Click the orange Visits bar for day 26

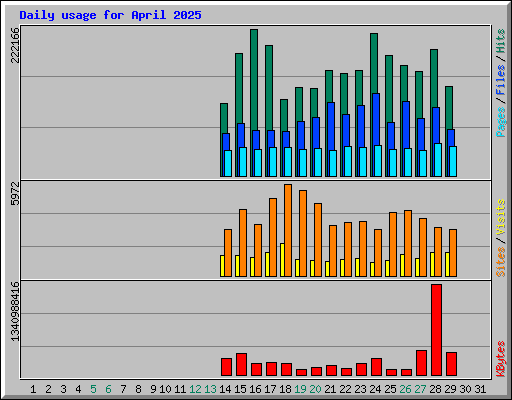tap(408, 243)
